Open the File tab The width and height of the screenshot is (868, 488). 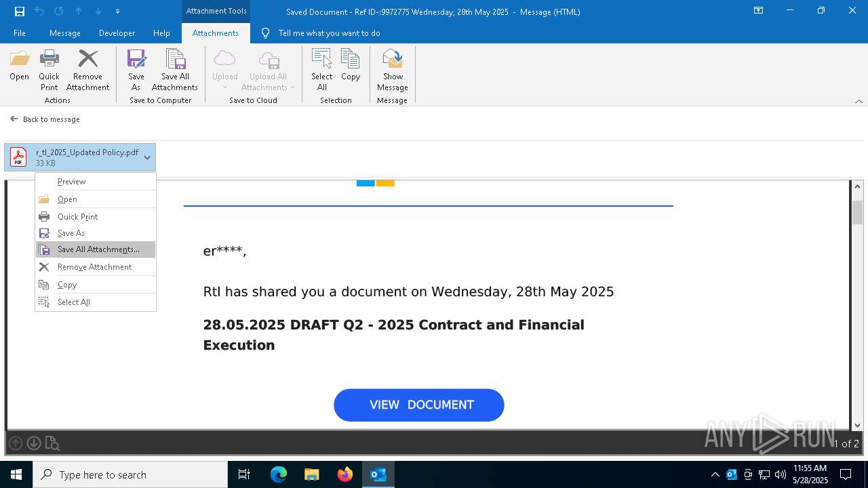tap(20, 33)
